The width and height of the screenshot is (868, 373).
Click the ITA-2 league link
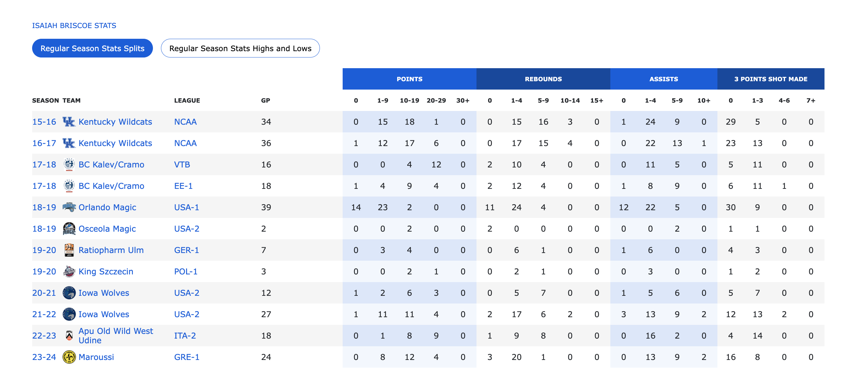click(x=185, y=336)
